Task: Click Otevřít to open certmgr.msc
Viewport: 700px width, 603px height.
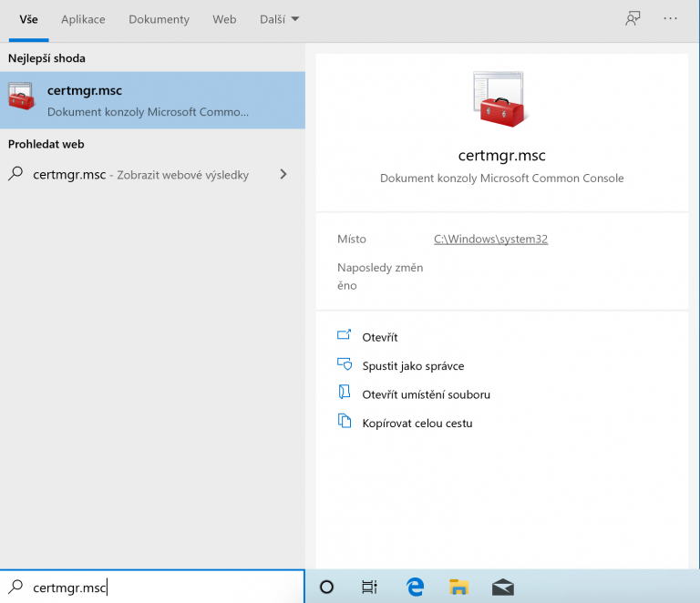Action: click(379, 337)
